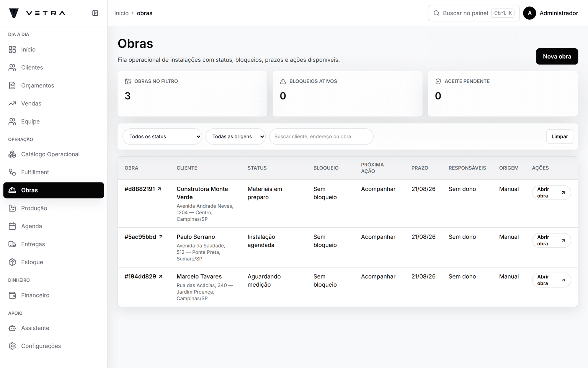The width and height of the screenshot is (588, 368).
Task: Click the calendar icon on Obras no Filtro card
Action: coord(128,81)
